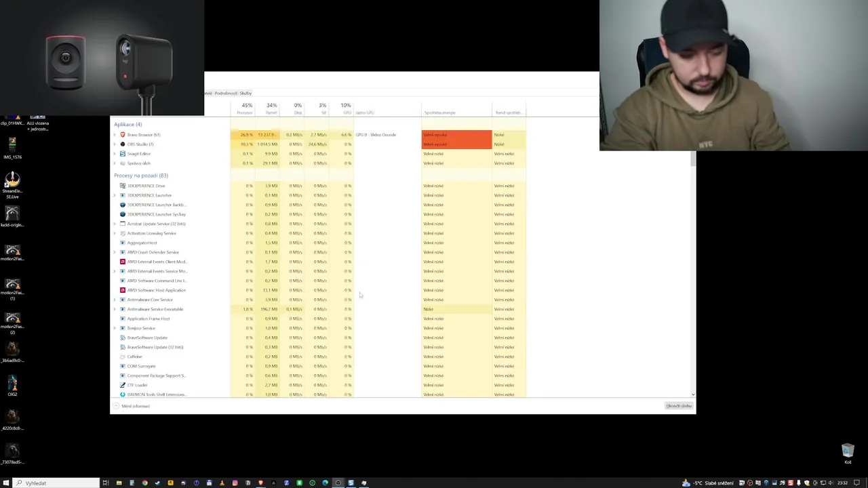Click the 3DEXPERIENCE Launcher Backb... globe icon
868x488 pixels.
click(123, 205)
